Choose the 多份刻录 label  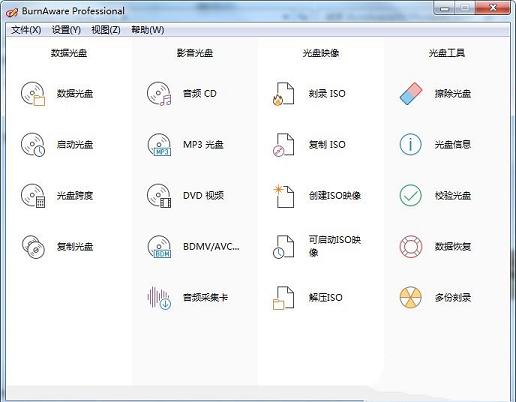[453, 298]
